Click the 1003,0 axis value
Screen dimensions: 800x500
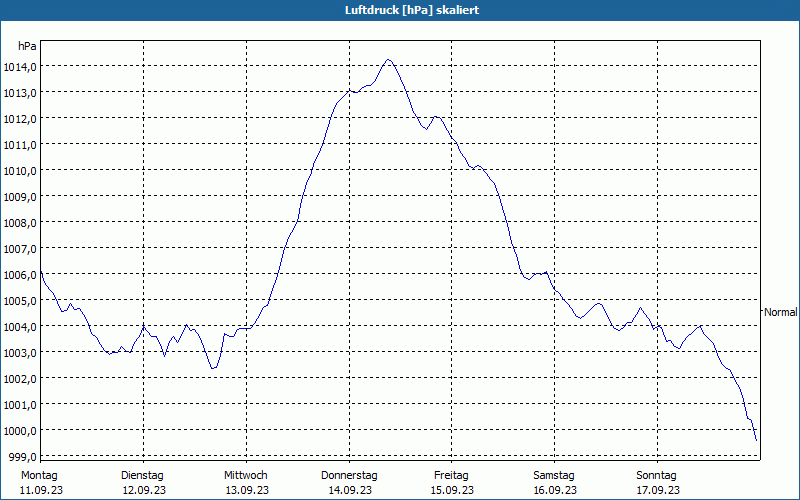pos(19,353)
